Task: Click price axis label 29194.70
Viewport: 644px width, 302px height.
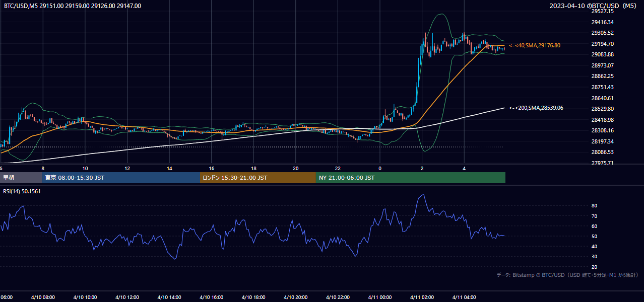Action: coord(603,44)
